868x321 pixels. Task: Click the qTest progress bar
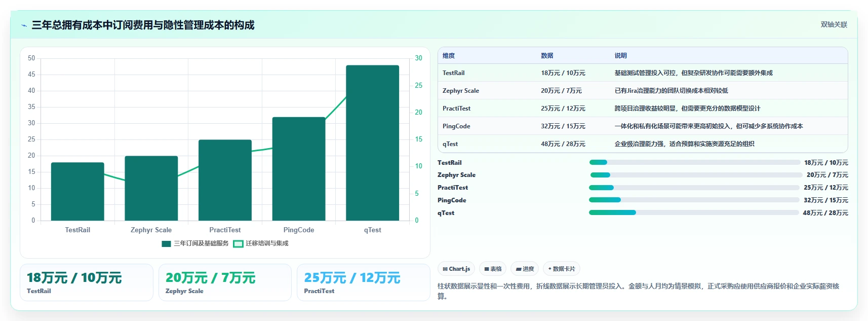[694, 212]
